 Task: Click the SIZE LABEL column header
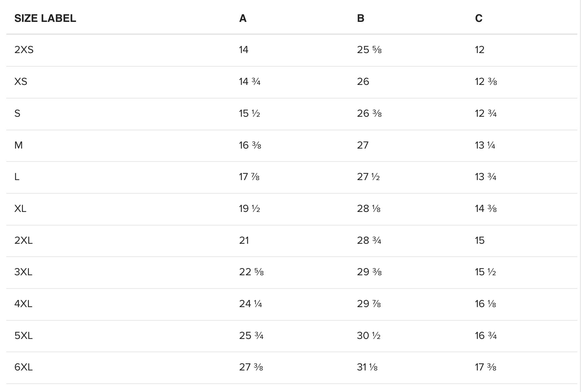coord(45,18)
